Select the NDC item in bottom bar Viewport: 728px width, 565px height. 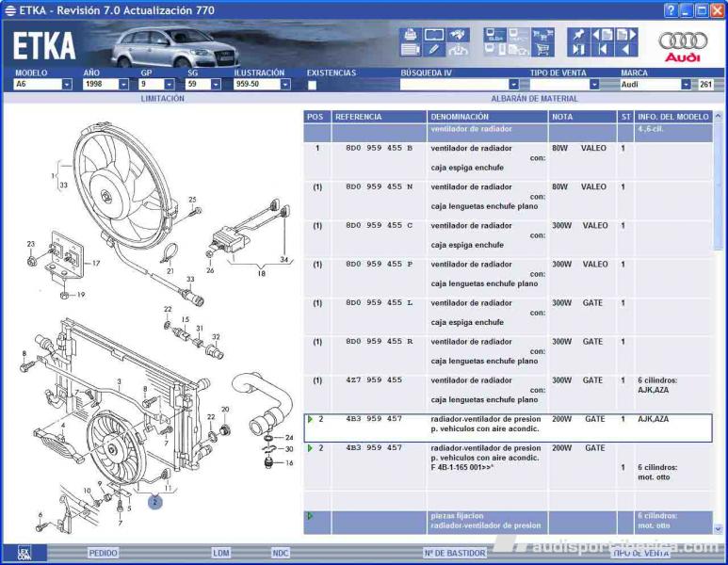point(280,553)
